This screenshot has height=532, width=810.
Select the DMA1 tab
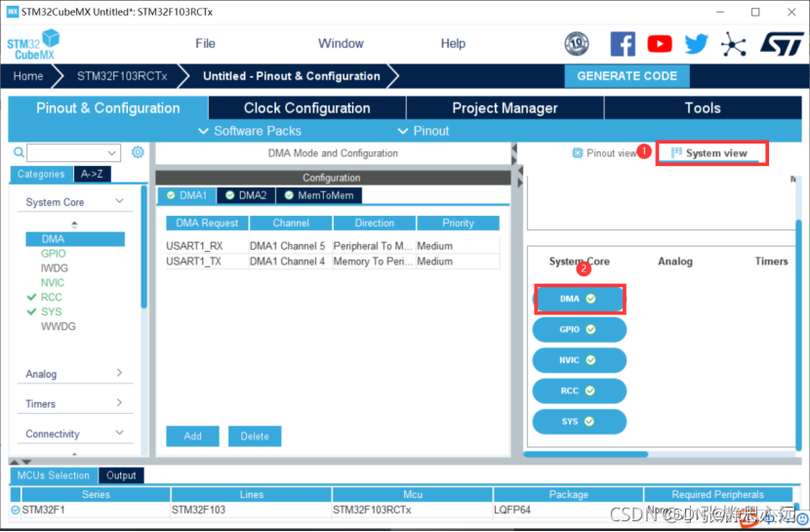(x=186, y=195)
